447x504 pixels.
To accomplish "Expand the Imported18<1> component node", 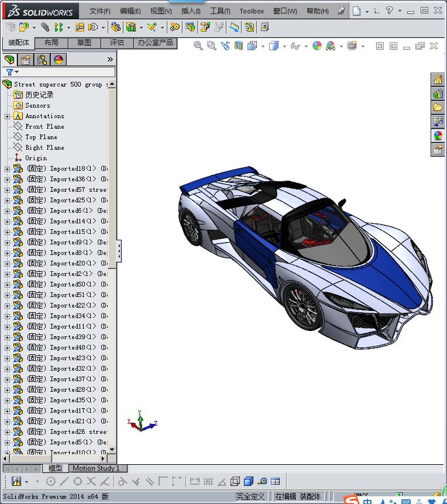I will coord(7,169).
